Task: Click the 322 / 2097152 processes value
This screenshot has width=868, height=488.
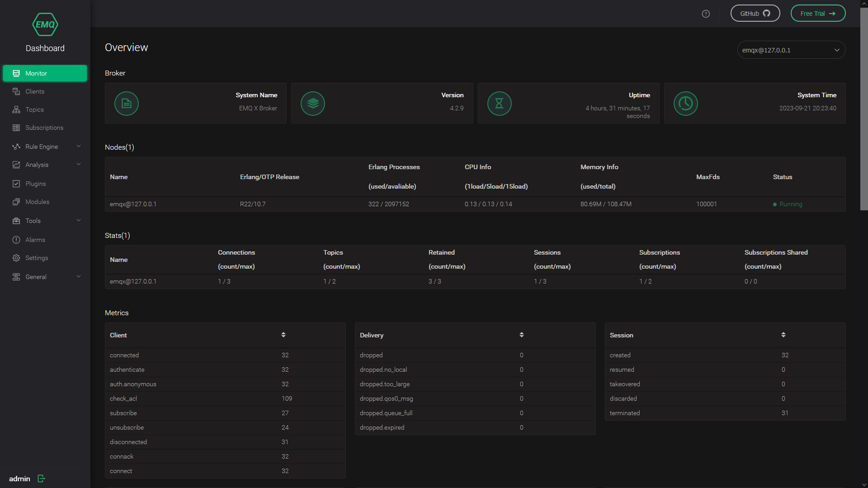Action: [x=389, y=204]
